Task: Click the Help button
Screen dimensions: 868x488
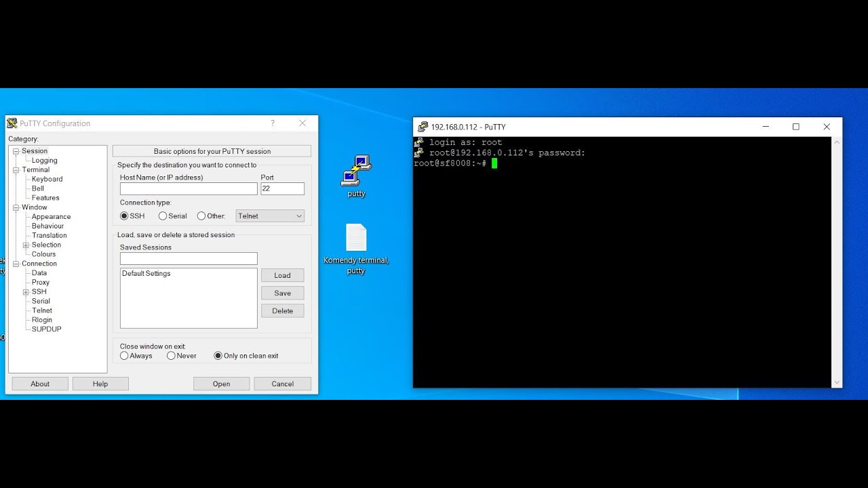Action: [x=100, y=384]
